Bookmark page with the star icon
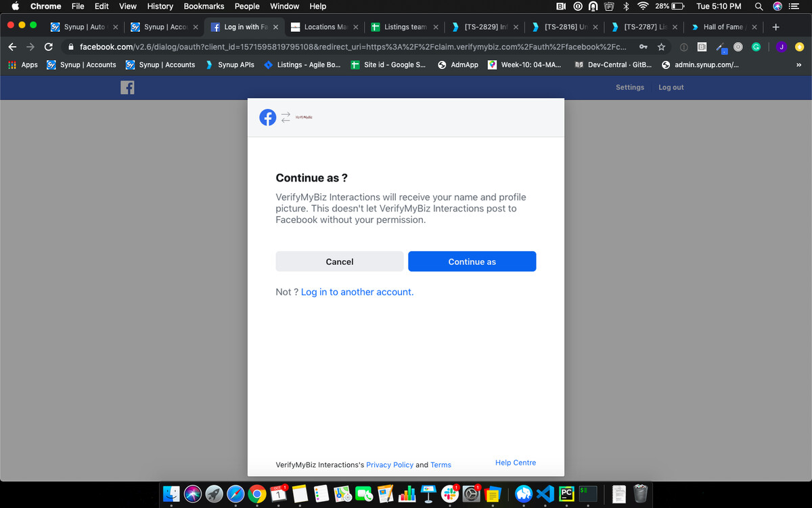Screen dimensions: 812x508 661,47
